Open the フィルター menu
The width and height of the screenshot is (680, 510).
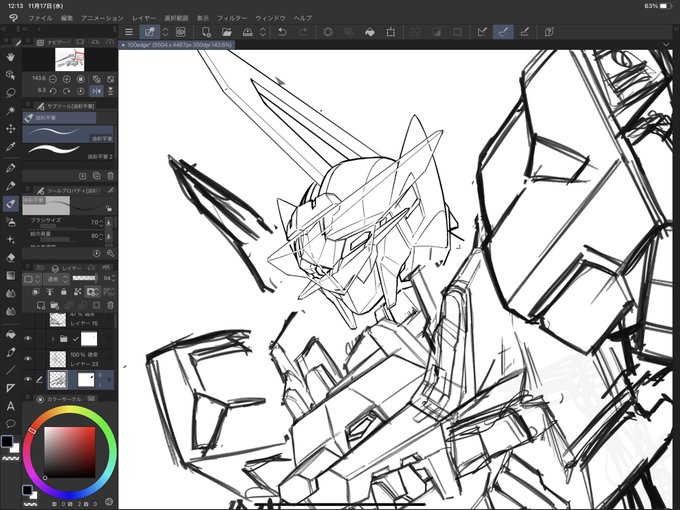(x=232, y=18)
